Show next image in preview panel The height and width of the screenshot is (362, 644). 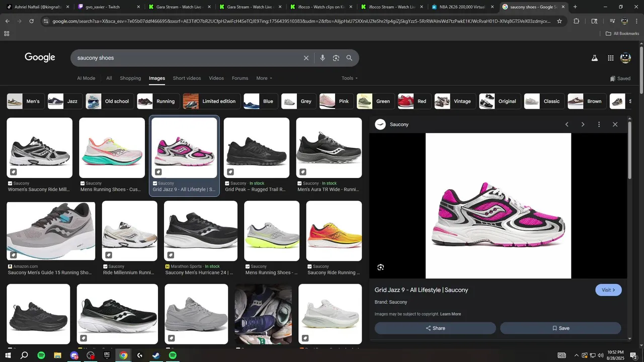583,124
